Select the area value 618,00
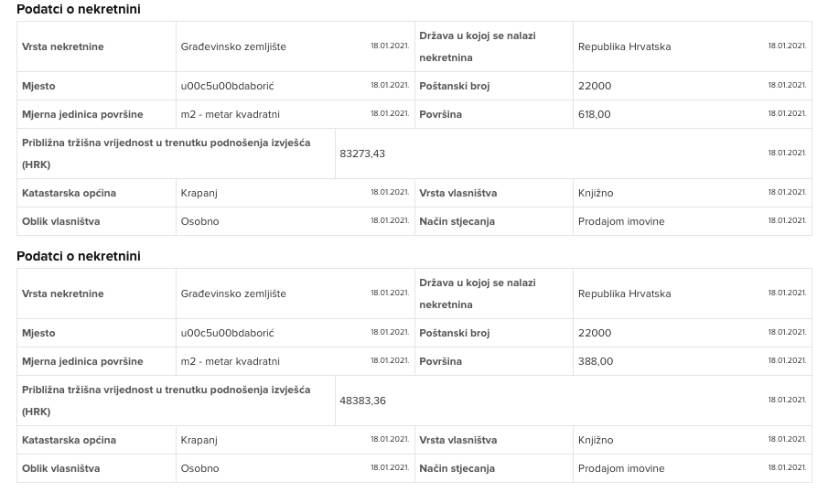Screen dimensions: 828x489 click(x=594, y=114)
